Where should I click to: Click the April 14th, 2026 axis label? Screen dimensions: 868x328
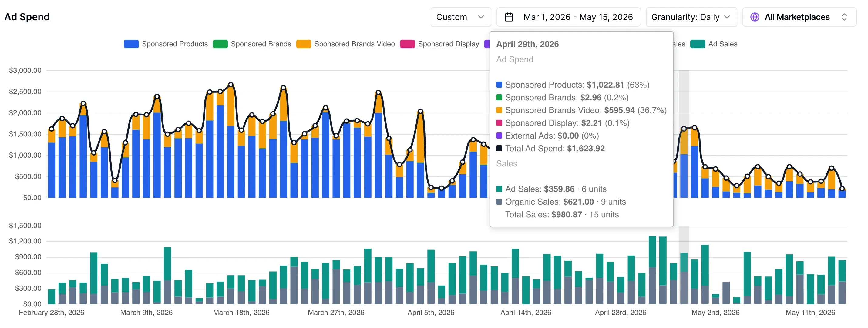pos(526,313)
